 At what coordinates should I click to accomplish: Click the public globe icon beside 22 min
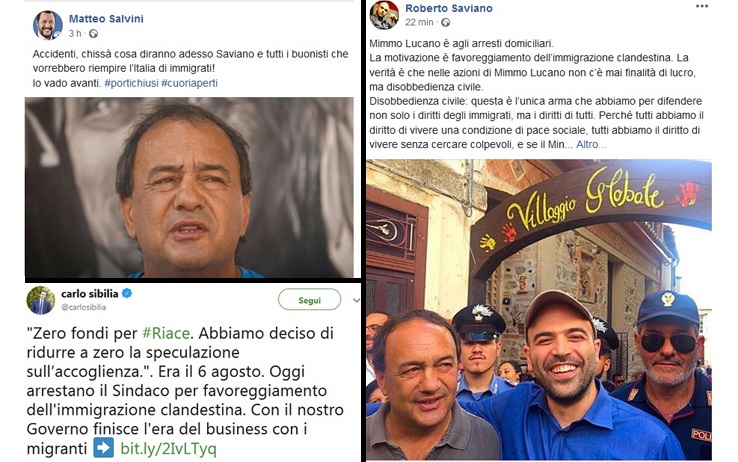[445, 22]
